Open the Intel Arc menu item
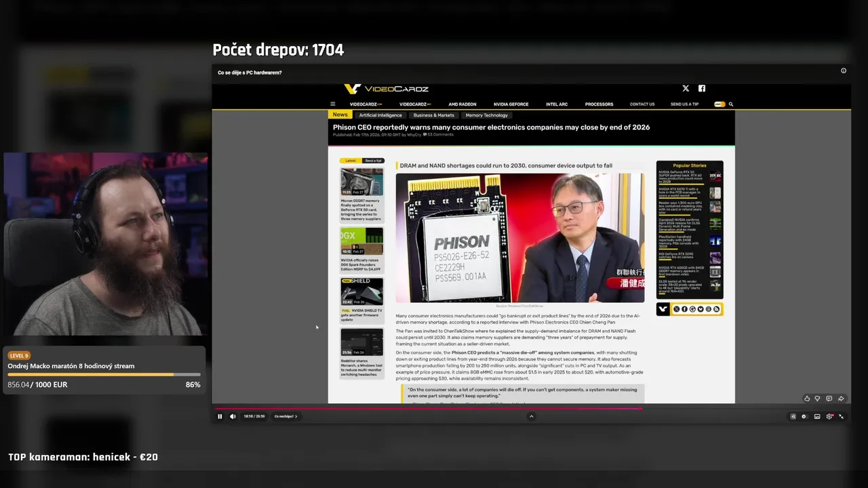868x488 pixels. coord(557,104)
